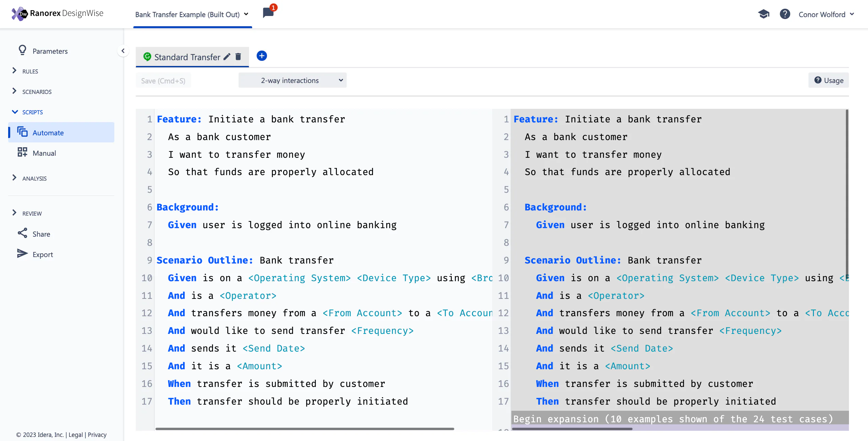
Task: Click the help question mark icon in header
Action: point(785,14)
